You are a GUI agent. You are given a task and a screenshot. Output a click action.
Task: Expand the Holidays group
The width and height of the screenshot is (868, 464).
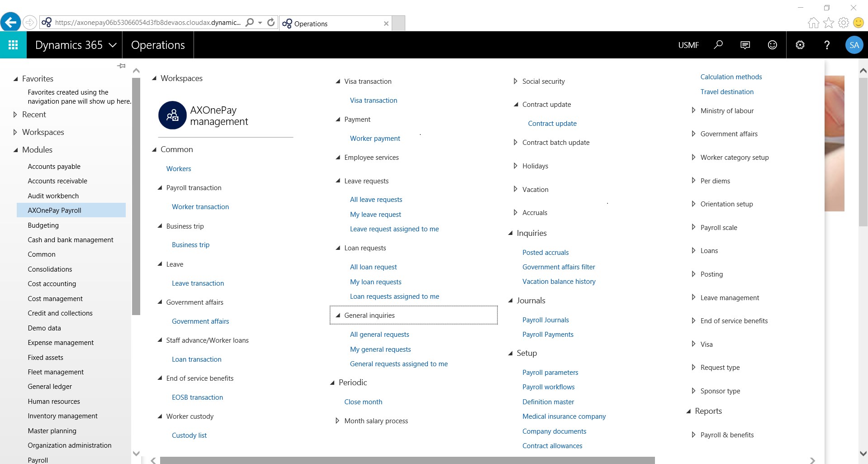click(515, 166)
